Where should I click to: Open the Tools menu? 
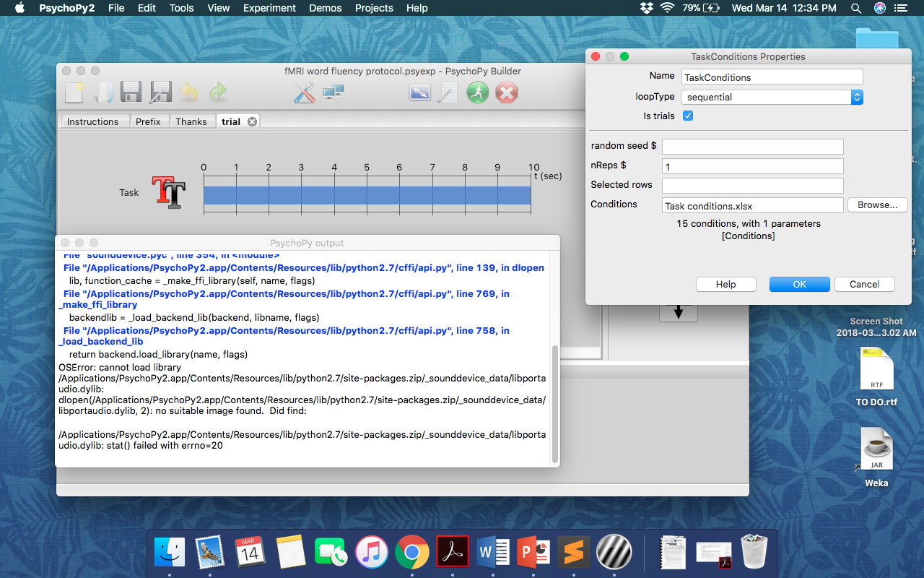(x=181, y=8)
